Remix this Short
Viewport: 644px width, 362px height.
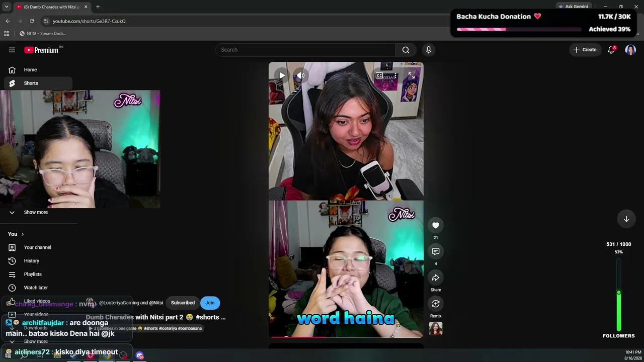pos(436,304)
